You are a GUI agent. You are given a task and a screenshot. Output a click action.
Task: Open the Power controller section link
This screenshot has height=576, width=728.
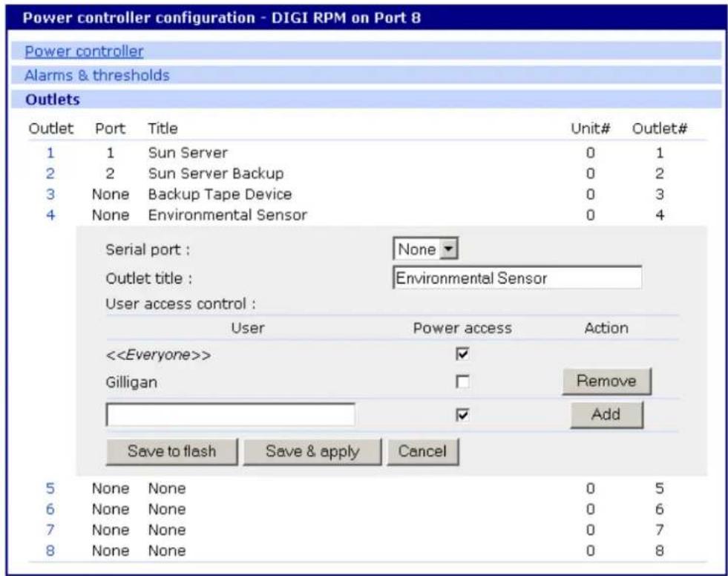pyautogui.click(x=84, y=51)
